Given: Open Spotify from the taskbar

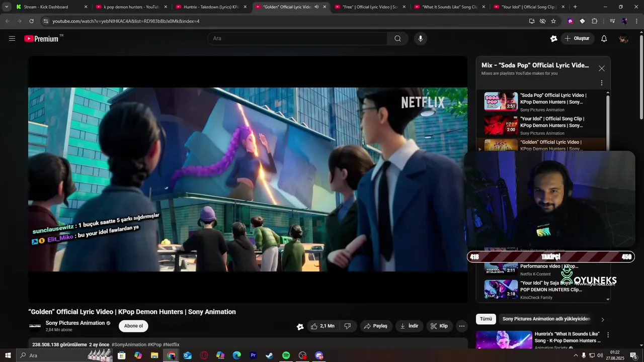Looking at the screenshot, I should (x=286, y=355).
